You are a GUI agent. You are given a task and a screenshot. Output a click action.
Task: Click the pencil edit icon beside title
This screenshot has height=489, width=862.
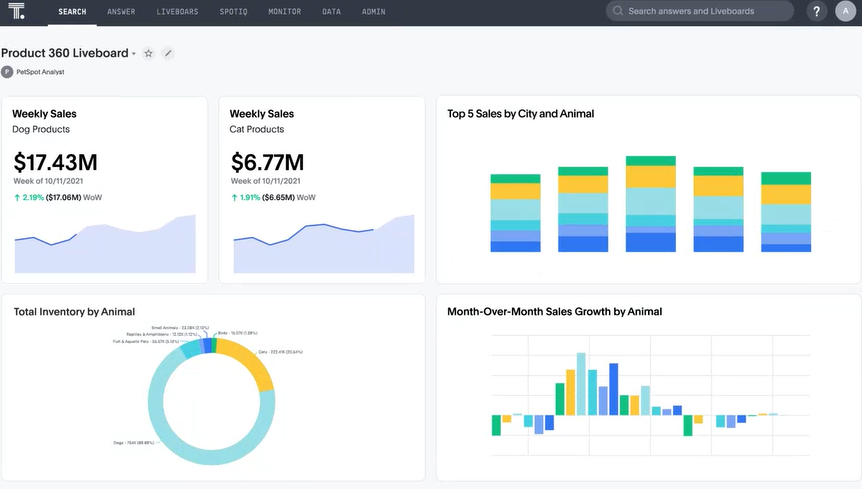168,53
